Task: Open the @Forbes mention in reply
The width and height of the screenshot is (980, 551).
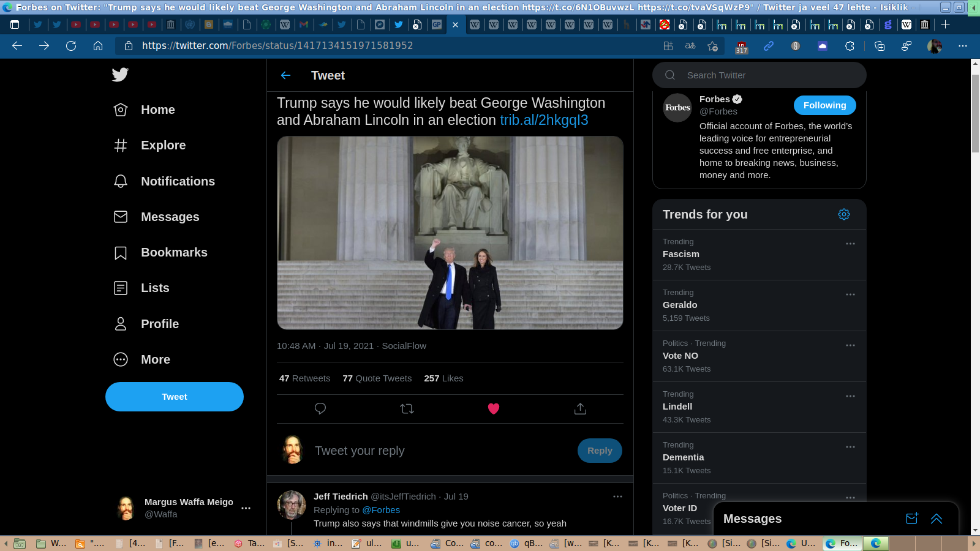Action: [381, 510]
